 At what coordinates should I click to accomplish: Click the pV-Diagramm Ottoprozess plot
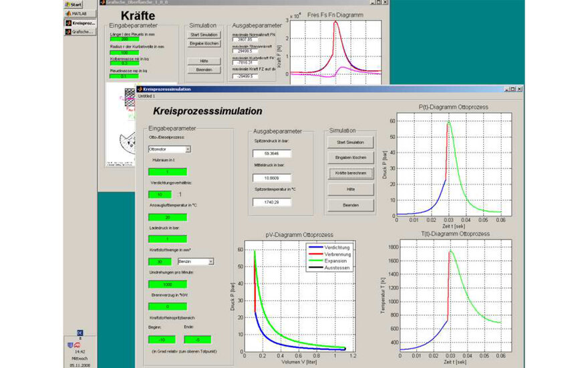pos(299,296)
